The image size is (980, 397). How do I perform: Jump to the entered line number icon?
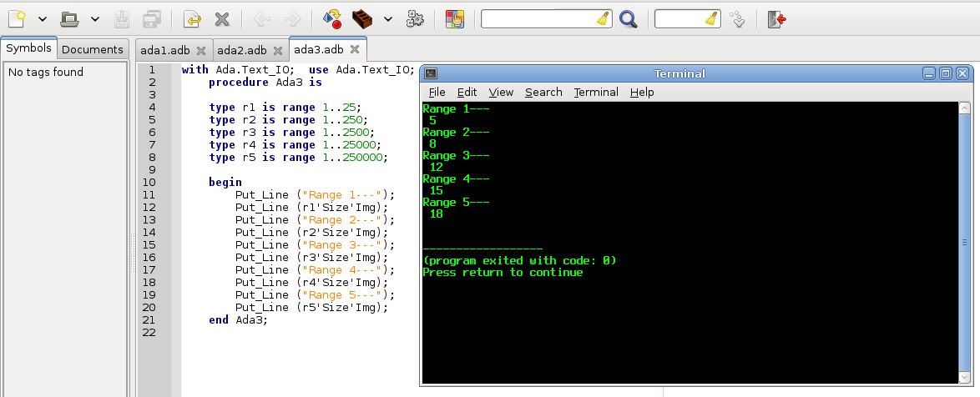pyautogui.click(x=737, y=18)
